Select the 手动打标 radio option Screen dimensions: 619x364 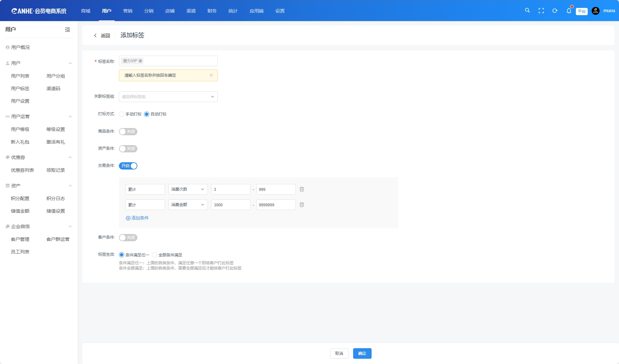click(x=122, y=114)
